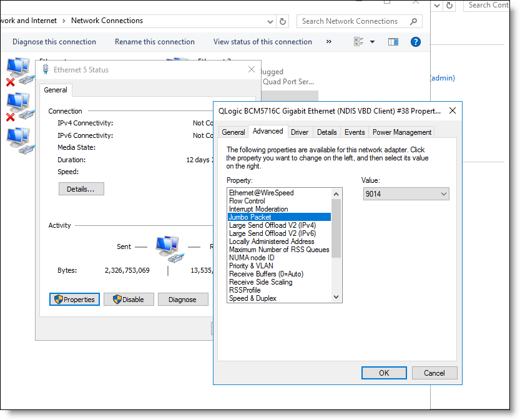This screenshot has width=520, height=420.
Task: Select Flow Control property
Action: tap(279, 201)
